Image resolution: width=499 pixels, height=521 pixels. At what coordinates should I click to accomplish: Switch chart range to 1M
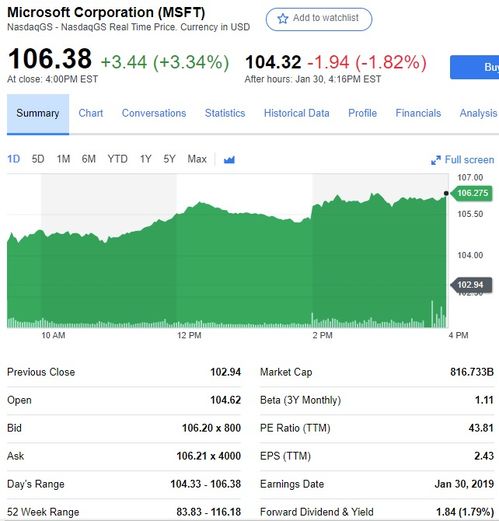click(x=63, y=159)
